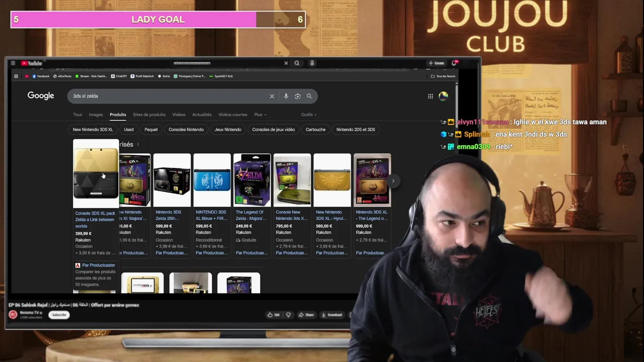Open the sponsored results three-dot menu
Image resolution: width=644 pixels, height=362 pixels.
click(x=138, y=145)
